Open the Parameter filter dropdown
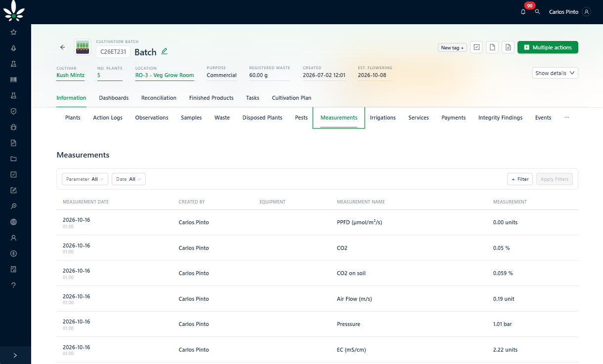Viewport: 603px width, 364px height. point(85,179)
